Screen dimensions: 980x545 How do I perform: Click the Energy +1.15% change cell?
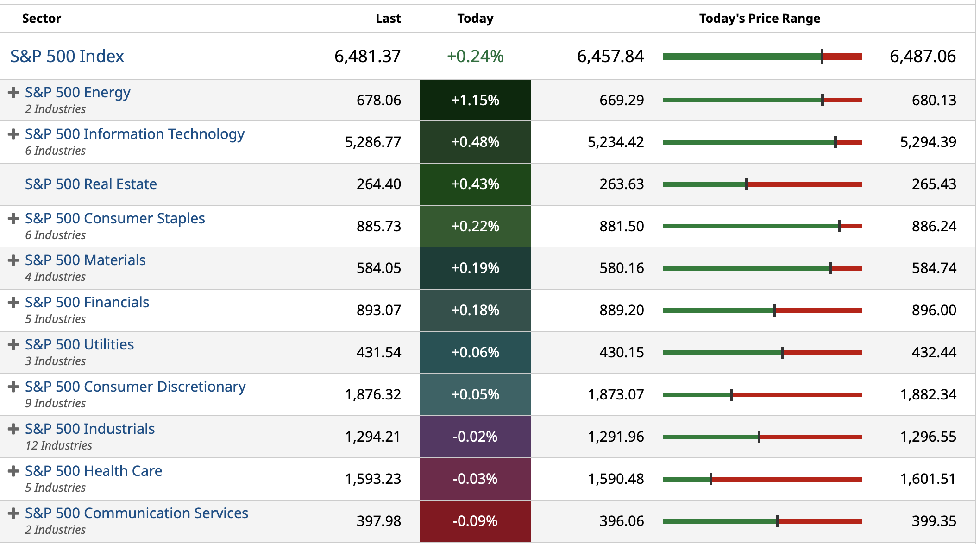click(475, 100)
